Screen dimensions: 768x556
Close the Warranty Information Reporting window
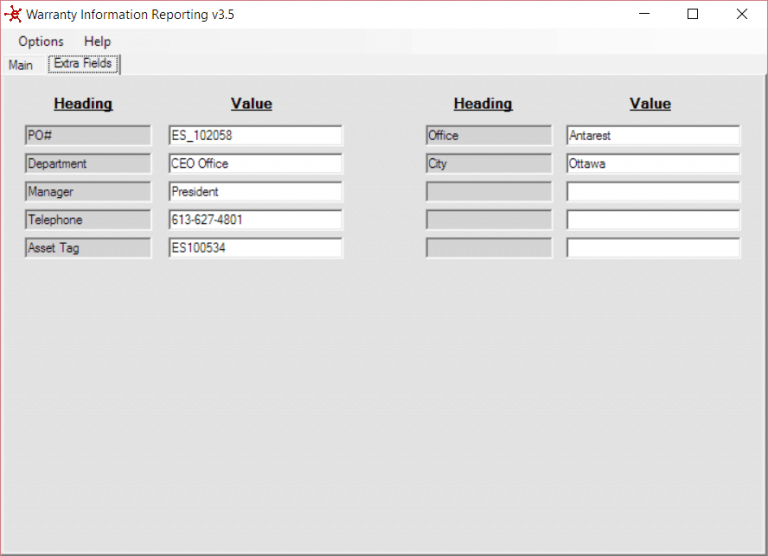tap(742, 14)
